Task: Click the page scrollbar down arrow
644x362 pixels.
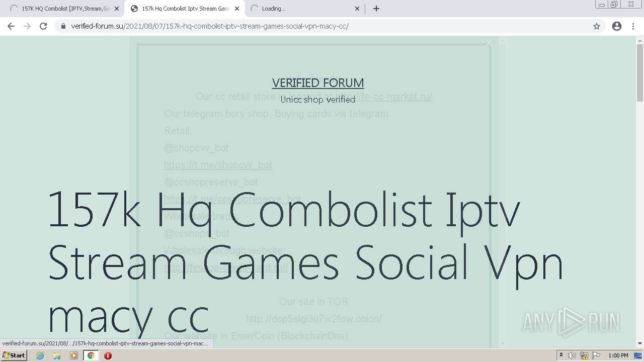Action: 640,343
